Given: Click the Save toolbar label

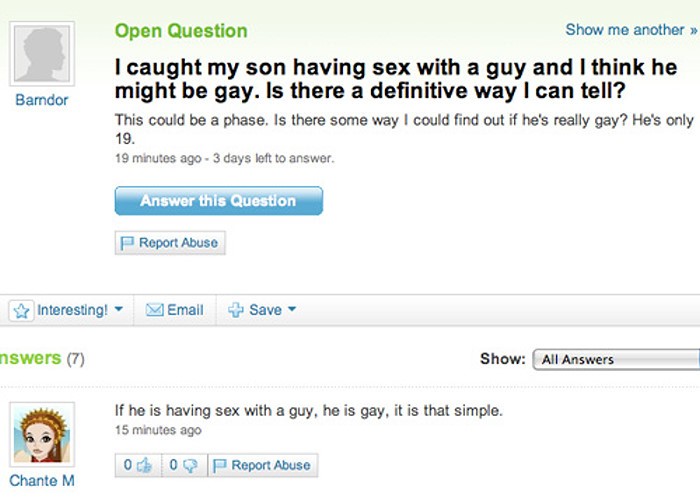Looking at the screenshot, I should (x=266, y=310).
